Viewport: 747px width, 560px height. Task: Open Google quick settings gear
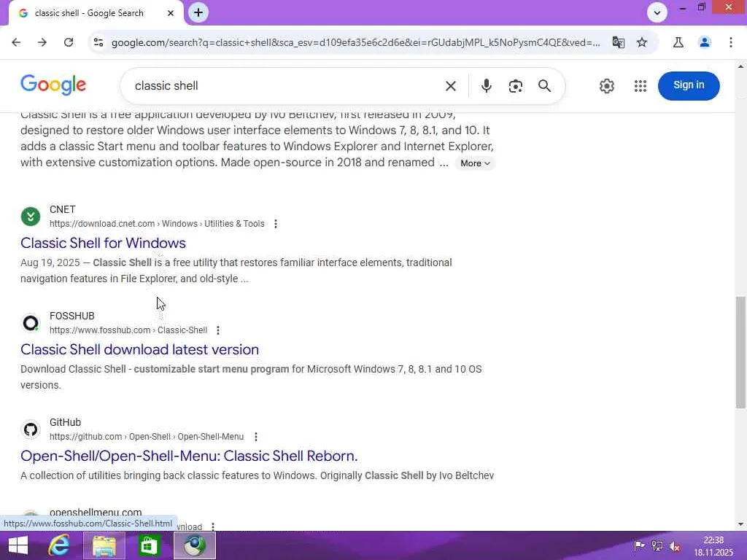(606, 86)
